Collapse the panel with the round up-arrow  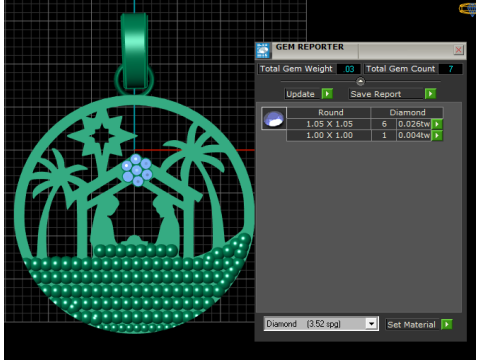pyautogui.click(x=360, y=81)
